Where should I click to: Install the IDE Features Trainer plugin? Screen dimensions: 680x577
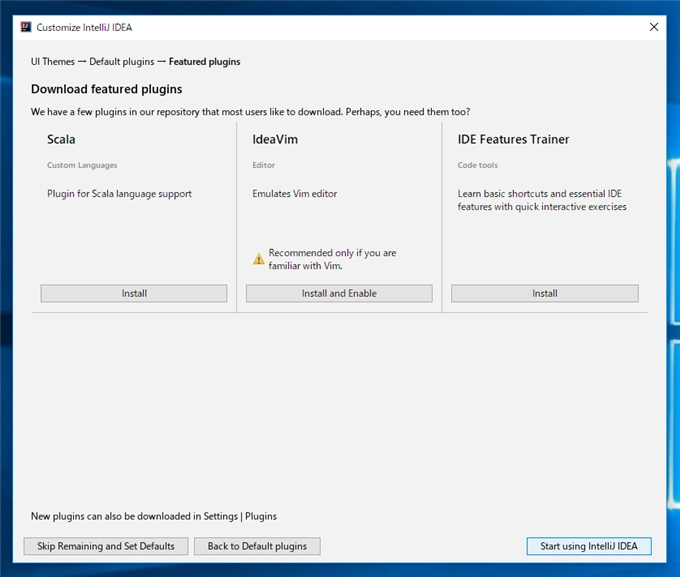click(545, 293)
